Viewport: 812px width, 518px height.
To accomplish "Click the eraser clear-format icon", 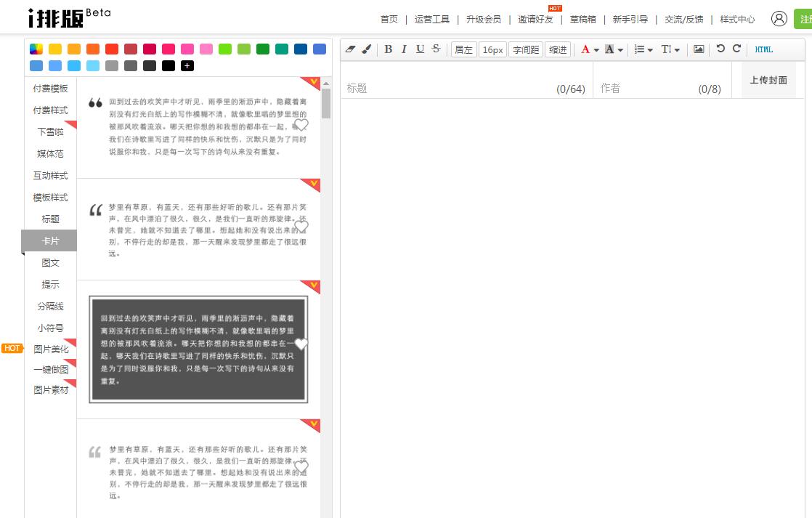I will pyautogui.click(x=351, y=49).
